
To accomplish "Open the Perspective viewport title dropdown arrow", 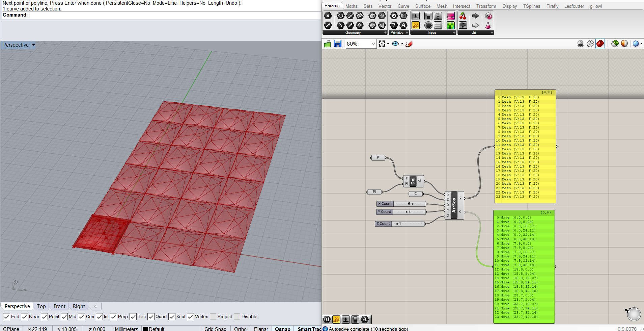I will [x=33, y=45].
